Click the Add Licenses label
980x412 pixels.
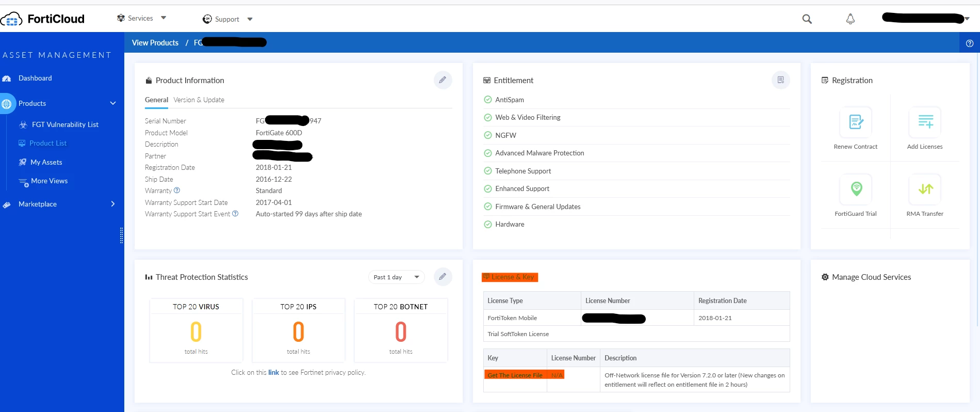coord(925,147)
